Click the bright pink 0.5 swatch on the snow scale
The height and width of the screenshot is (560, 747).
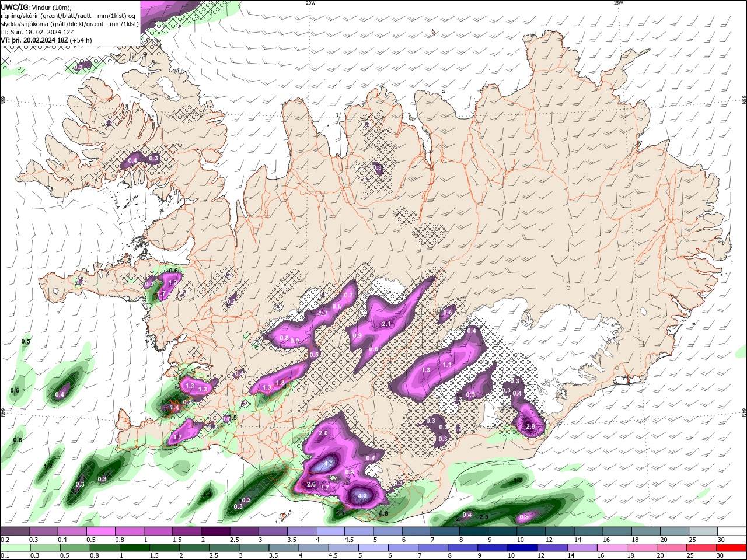click(x=101, y=531)
